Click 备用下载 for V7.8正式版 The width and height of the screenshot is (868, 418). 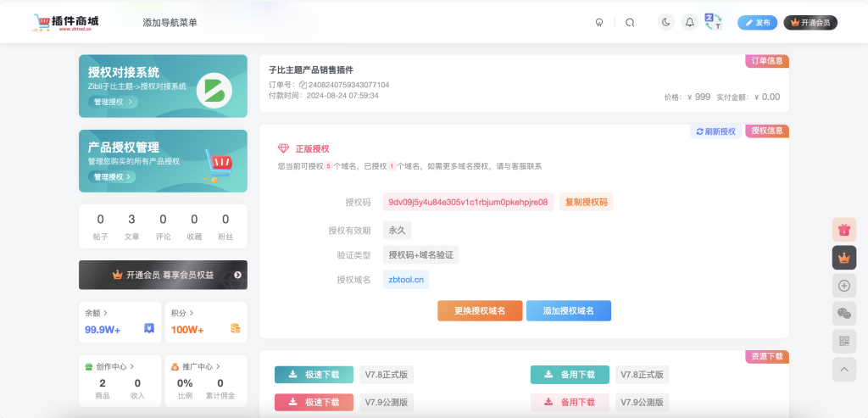[x=570, y=375]
